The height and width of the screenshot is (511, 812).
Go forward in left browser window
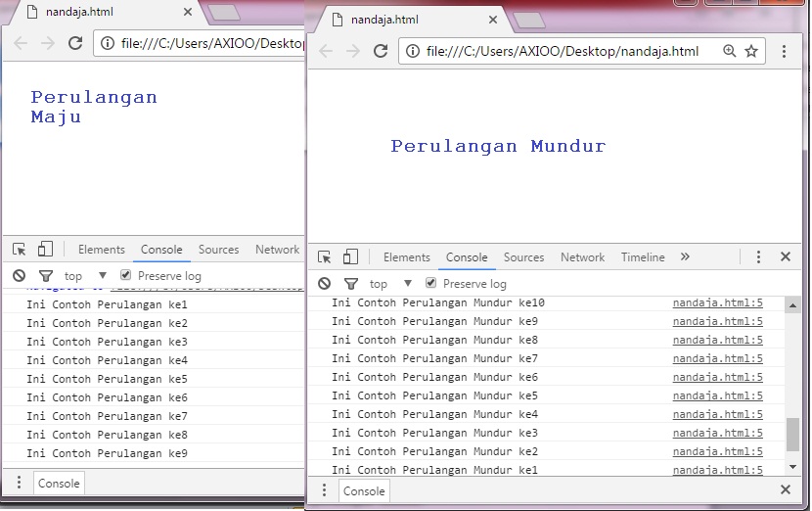[x=48, y=43]
